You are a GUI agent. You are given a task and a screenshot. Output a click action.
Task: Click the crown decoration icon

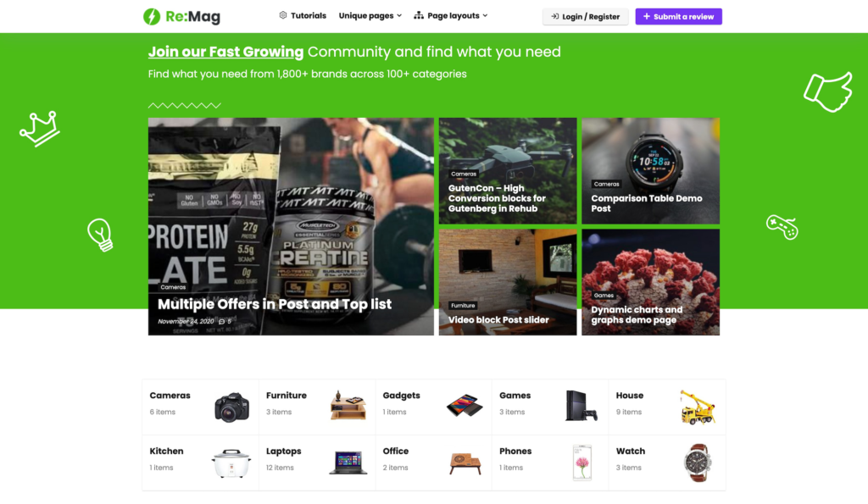pos(40,129)
